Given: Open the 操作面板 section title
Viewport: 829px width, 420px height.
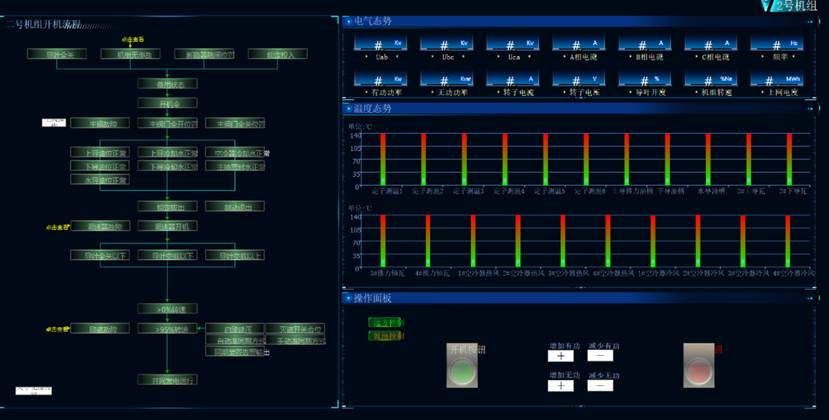Looking at the screenshot, I should coord(372,298).
